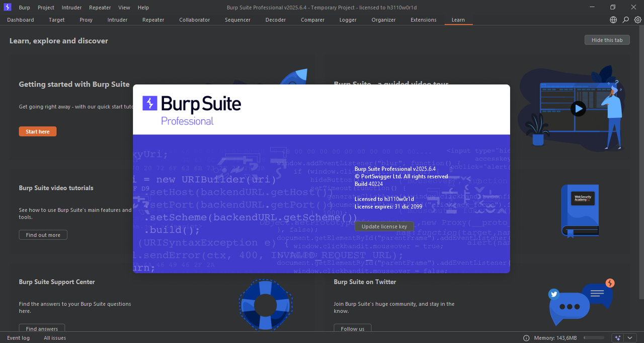Click Find answers button
The image size is (644, 343).
(42, 328)
